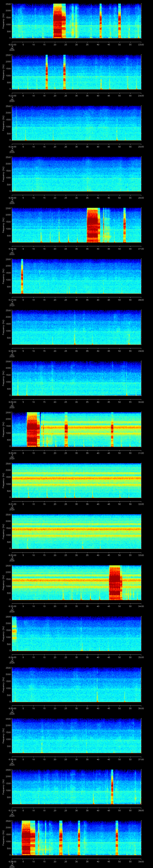Click the spectrogram starting at 6:32:00
The width and height of the screenshot is (153, 868).
pos(76,531)
